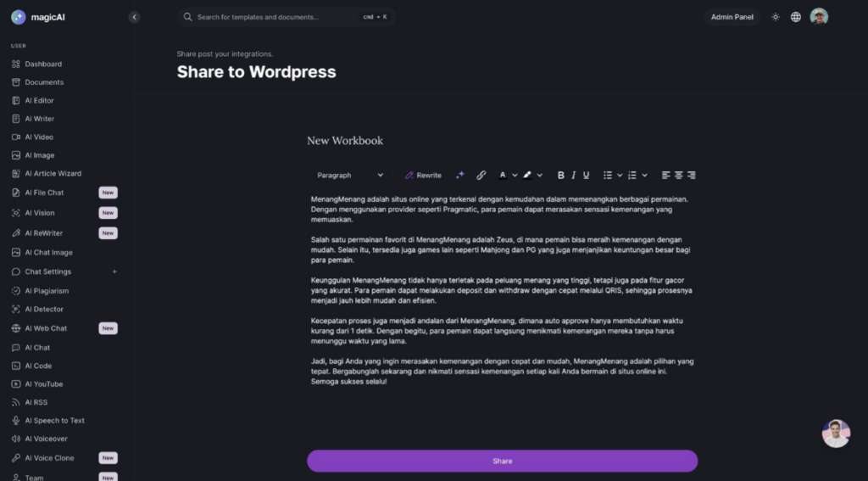Image resolution: width=868 pixels, height=481 pixels.
Task: Expand the bullet list options arrow
Action: click(620, 175)
